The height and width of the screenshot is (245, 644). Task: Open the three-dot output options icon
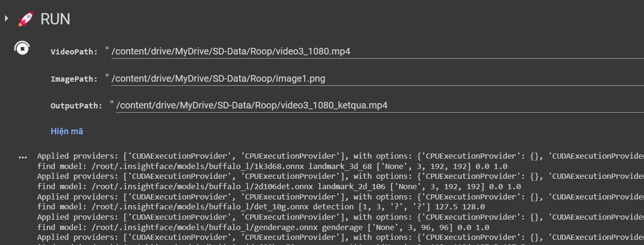(x=23, y=158)
